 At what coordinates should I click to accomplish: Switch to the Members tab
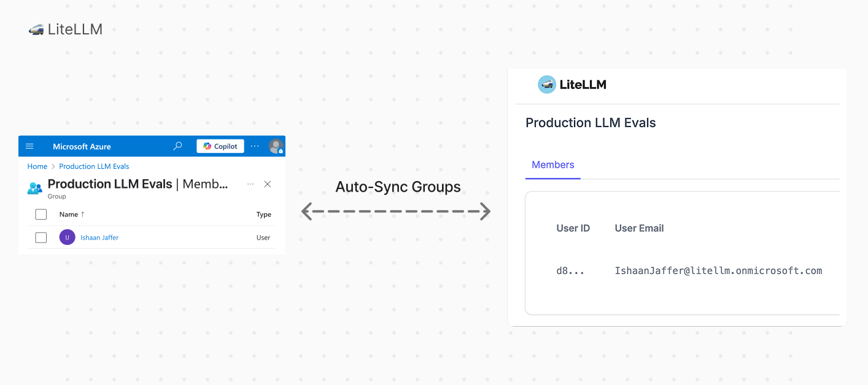coord(552,165)
